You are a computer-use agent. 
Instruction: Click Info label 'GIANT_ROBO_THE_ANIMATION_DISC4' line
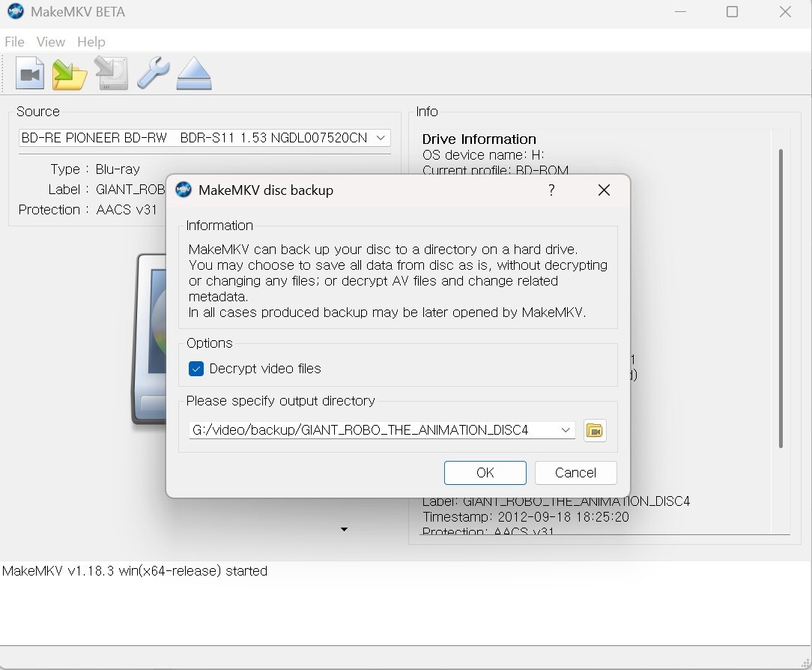[x=556, y=501]
